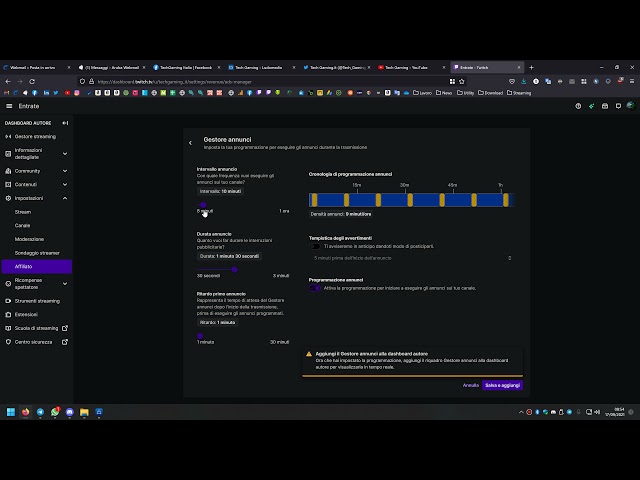Open the YouTube bookmark icon
This screenshot has height=480, width=640.
pyautogui.click(x=67, y=93)
